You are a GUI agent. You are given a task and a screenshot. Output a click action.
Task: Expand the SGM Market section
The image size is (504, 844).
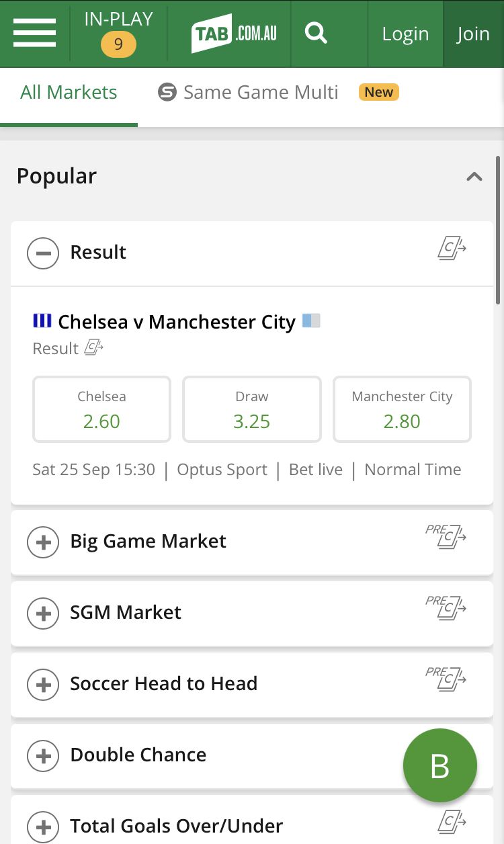(x=43, y=613)
